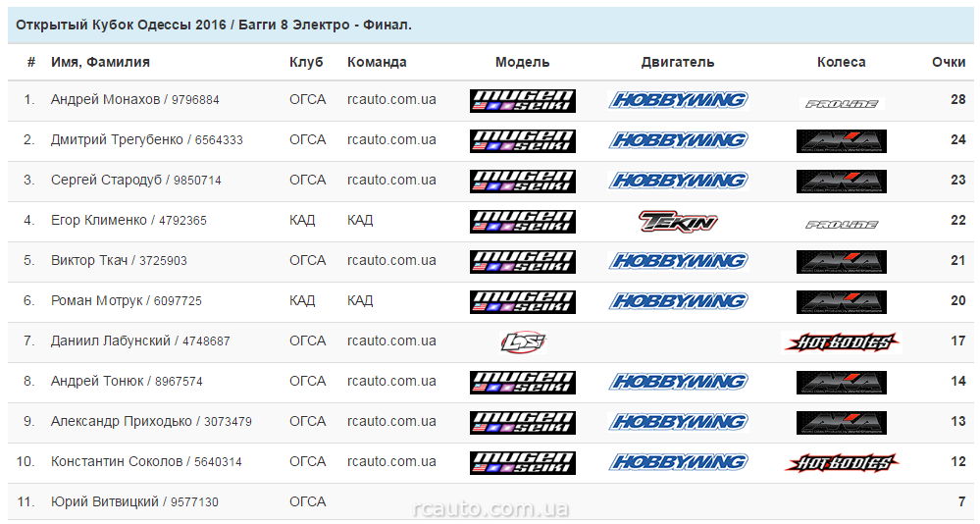Open racer name Юрий Витвицкий

pyautogui.click(x=104, y=501)
